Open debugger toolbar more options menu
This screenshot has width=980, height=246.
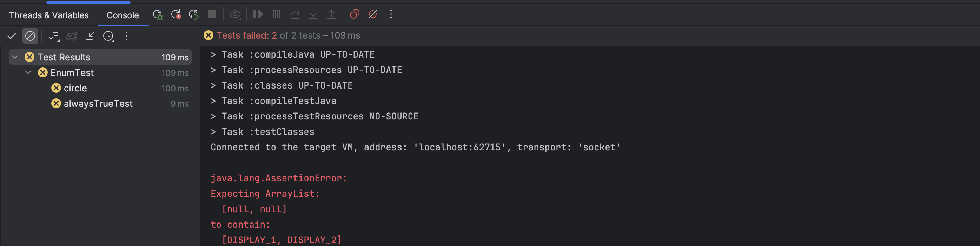391,14
